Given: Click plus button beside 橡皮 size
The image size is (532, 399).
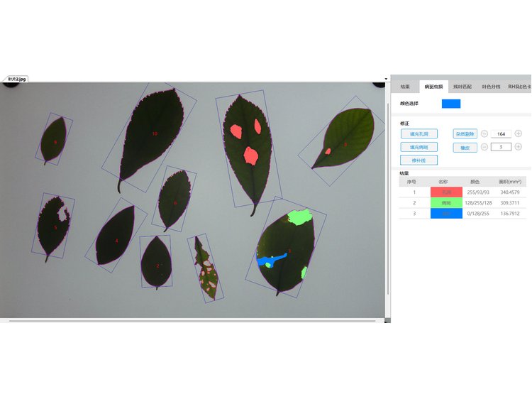Looking at the screenshot, I should (x=519, y=147).
